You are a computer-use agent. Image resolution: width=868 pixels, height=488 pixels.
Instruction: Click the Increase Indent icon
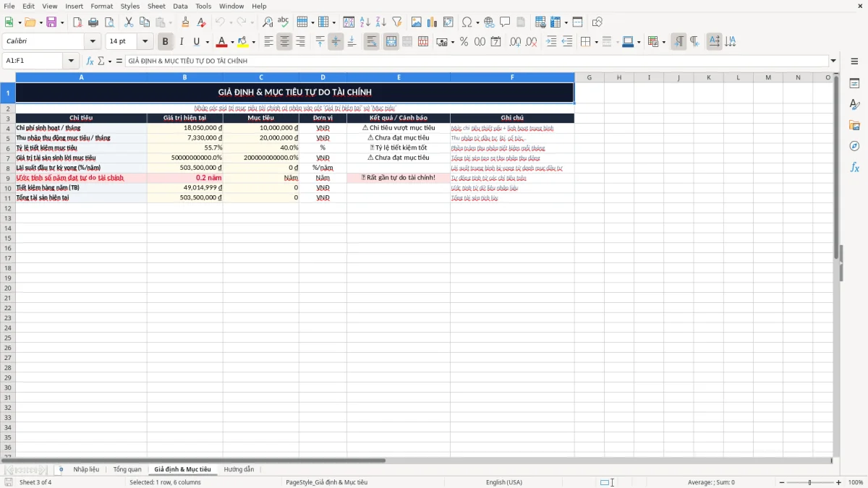click(551, 42)
